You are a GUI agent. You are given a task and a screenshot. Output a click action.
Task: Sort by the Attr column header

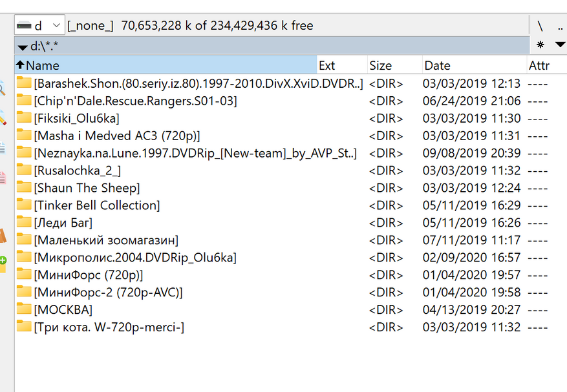[539, 65]
